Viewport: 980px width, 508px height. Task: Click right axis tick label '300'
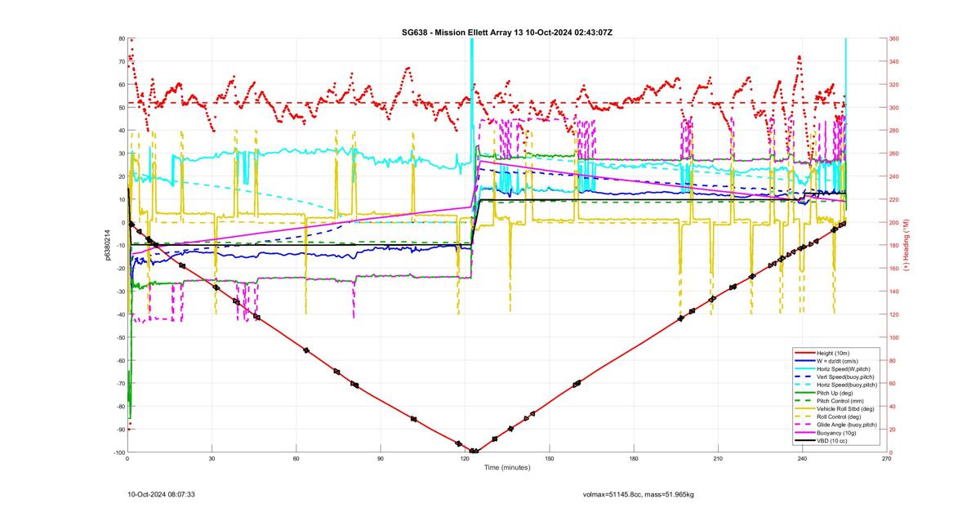coord(895,108)
